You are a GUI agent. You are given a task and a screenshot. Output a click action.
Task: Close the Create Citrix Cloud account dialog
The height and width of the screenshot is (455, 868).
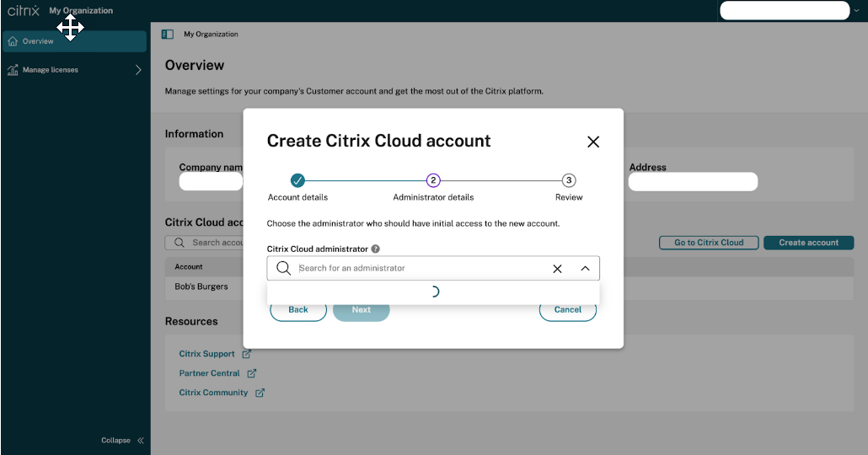point(593,142)
